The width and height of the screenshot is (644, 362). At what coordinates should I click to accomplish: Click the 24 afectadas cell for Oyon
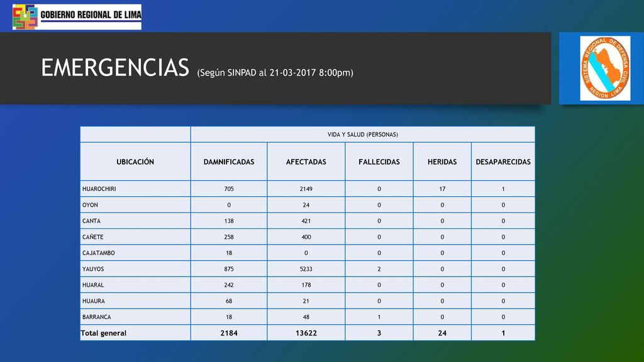point(306,205)
